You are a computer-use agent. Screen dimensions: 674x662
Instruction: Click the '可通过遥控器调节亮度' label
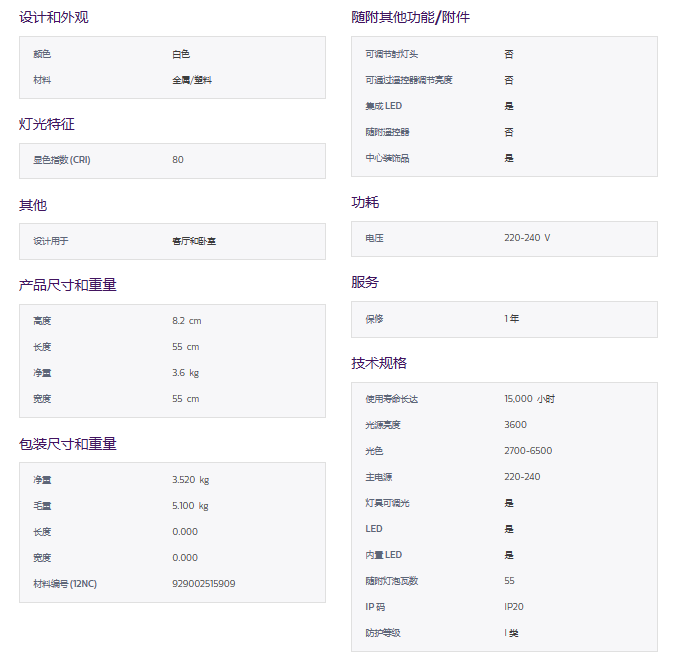409,80
